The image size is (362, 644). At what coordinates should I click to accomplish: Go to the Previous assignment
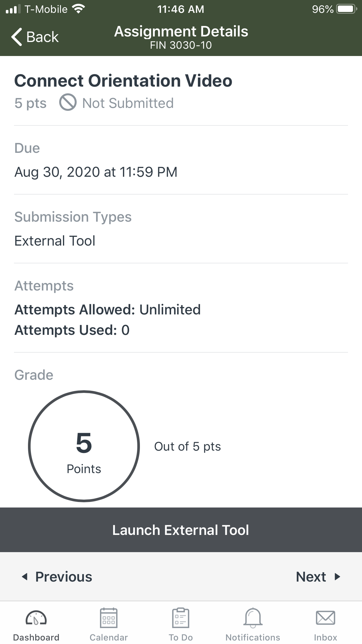(64, 577)
